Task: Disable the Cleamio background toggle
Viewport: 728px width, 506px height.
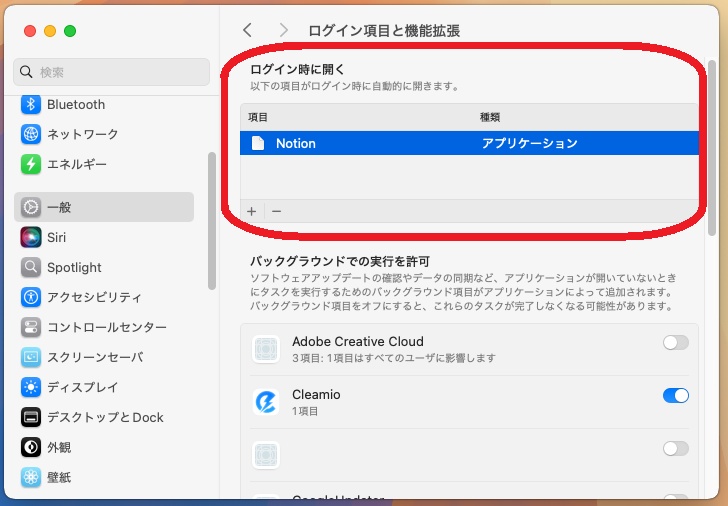Action: (x=676, y=396)
